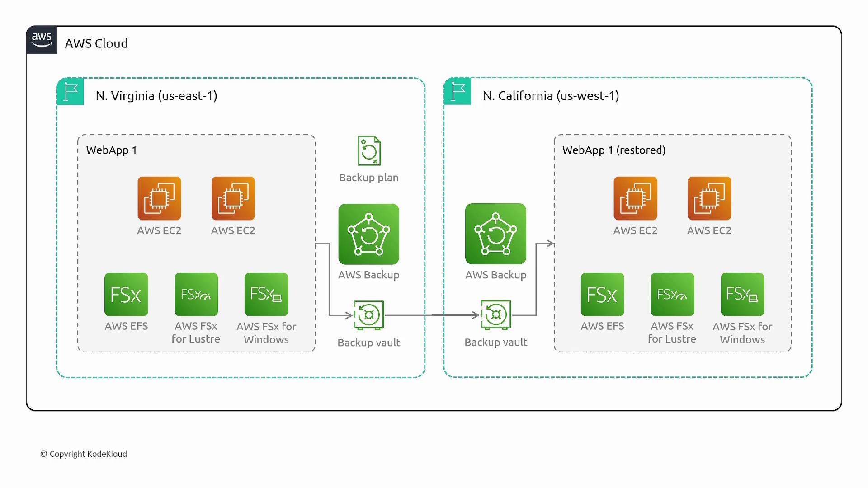
Task: Click FSx for Windows icon in restored WebApp
Action: point(742,295)
